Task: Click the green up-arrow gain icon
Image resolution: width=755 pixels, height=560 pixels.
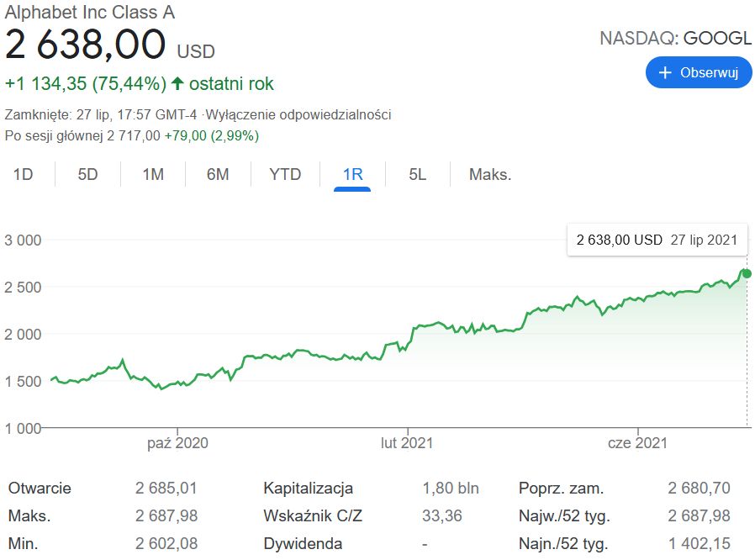Action: (x=177, y=84)
